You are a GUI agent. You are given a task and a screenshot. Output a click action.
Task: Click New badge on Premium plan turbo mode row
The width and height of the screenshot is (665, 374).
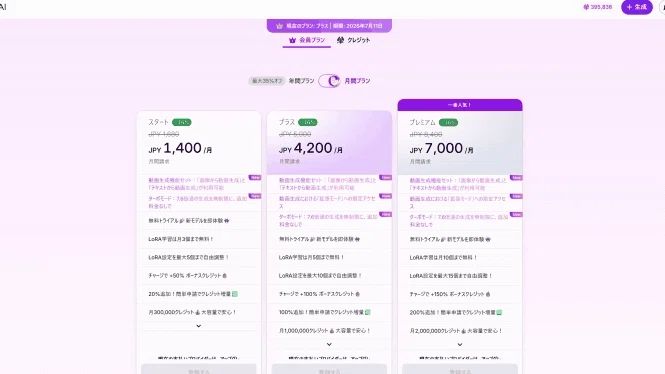516,215
